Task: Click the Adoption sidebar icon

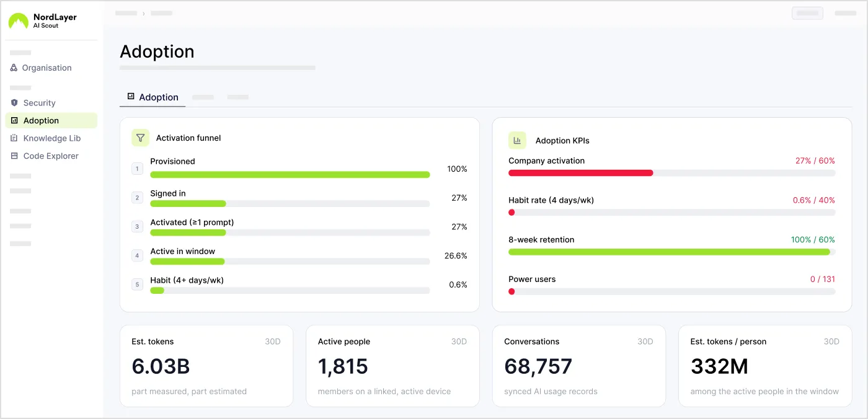Action: [x=14, y=120]
